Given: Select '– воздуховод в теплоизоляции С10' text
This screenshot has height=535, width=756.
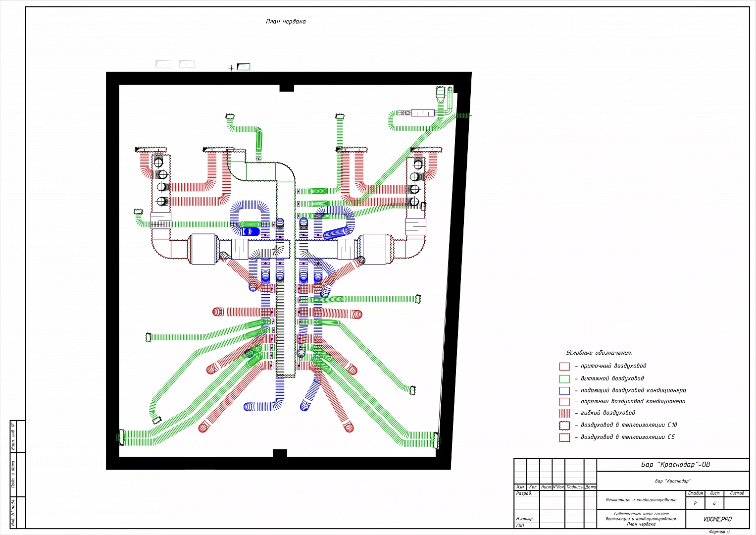Looking at the screenshot, I should point(626,425).
